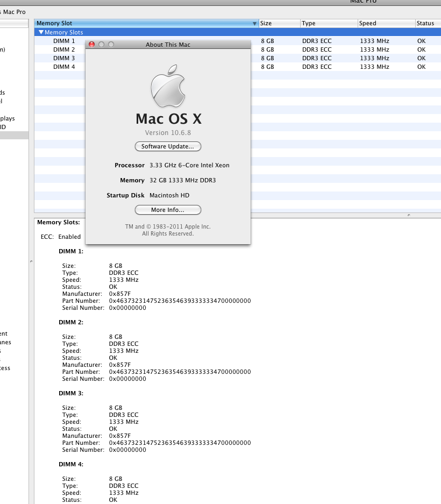The image size is (441, 504).
Task: Open More Info... in About This Mac
Action: pos(168,210)
